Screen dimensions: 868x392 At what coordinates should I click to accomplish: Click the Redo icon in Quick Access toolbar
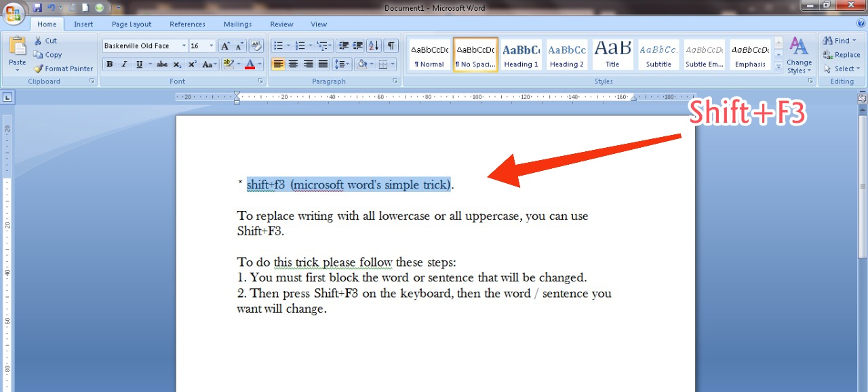72,8
